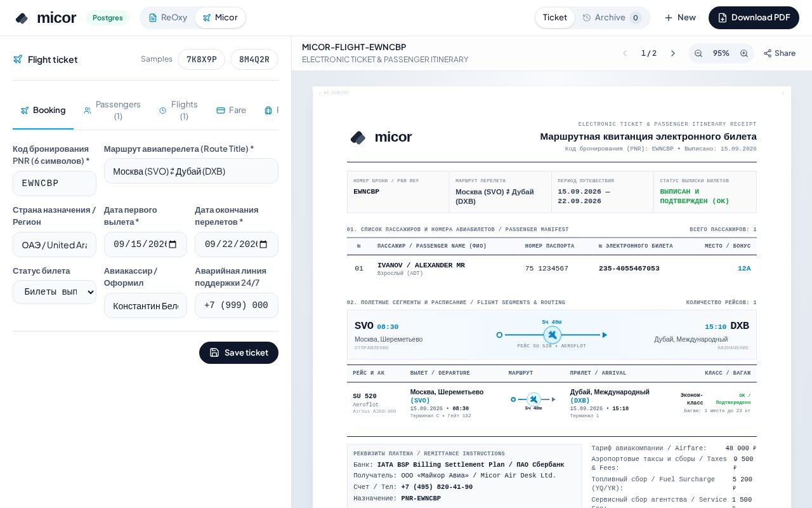Viewport: 812px width, 508px height.
Task: Open the Booking tab
Action: [x=43, y=110]
